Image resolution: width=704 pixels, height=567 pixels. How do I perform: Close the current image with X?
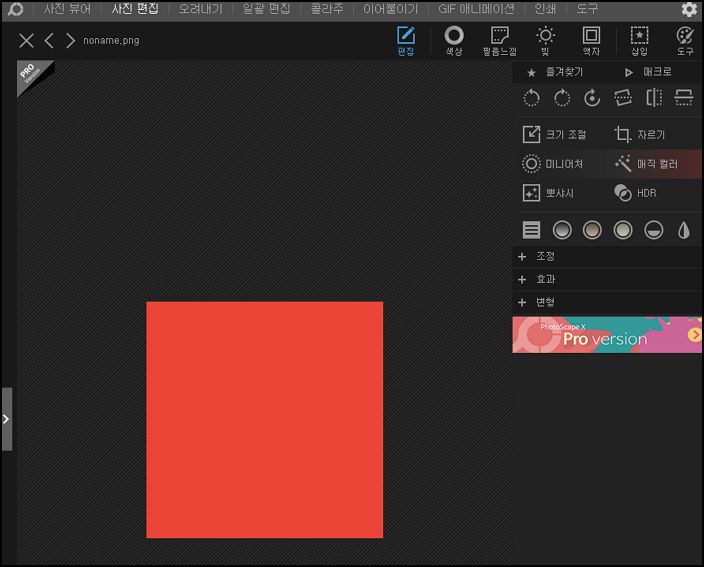click(26, 41)
